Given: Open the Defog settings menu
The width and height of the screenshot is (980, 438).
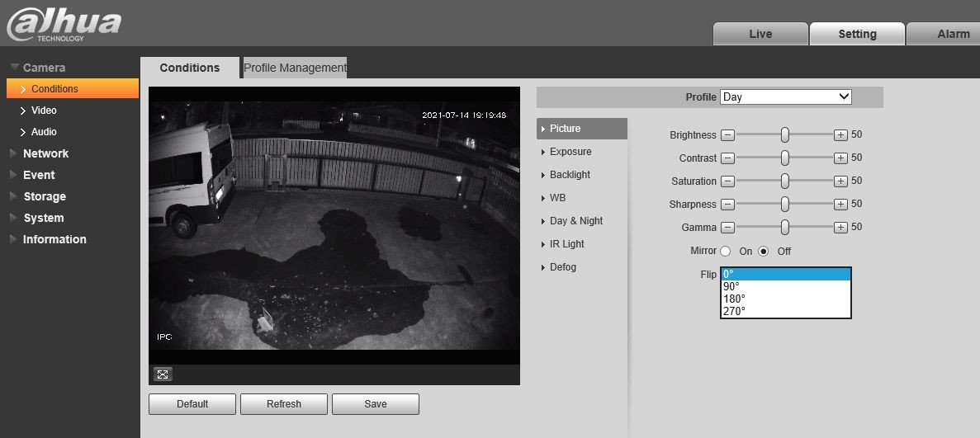Looking at the screenshot, I should pyautogui.click(x=562, y=267).
